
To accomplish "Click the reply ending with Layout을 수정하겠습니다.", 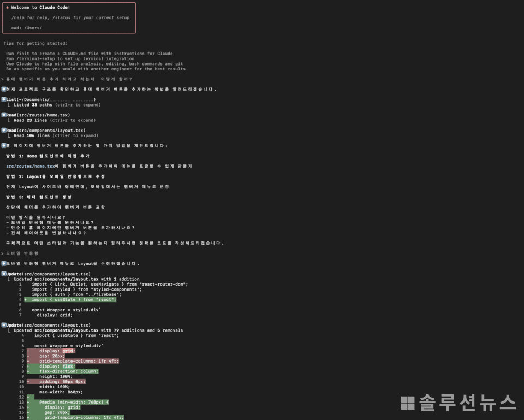I will point(73,264).
